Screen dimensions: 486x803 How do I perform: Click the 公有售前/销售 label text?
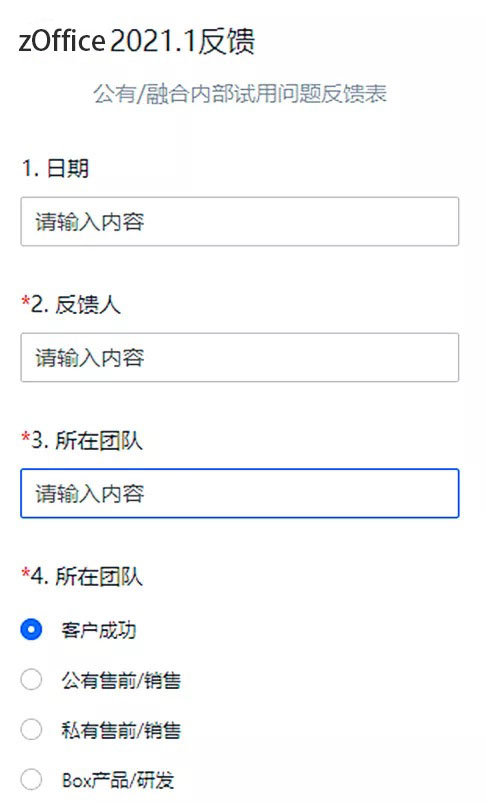[x=121, y=680]
